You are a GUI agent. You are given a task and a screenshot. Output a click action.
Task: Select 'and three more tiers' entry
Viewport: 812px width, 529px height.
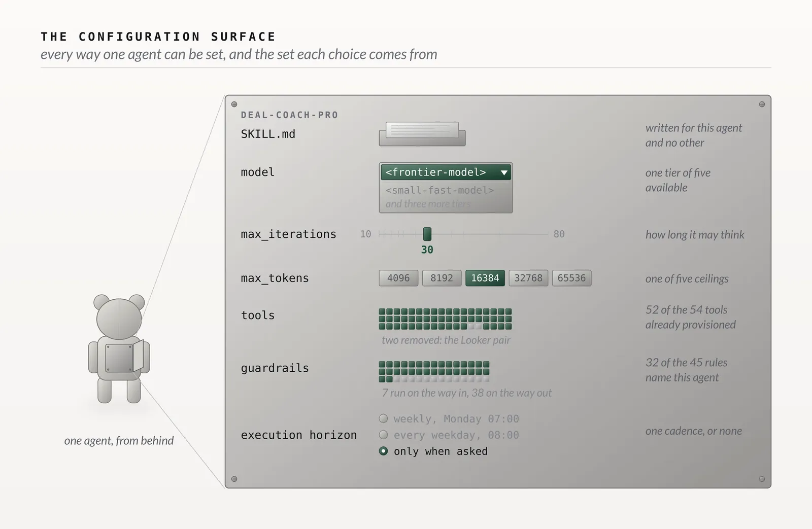pos(428,204)
